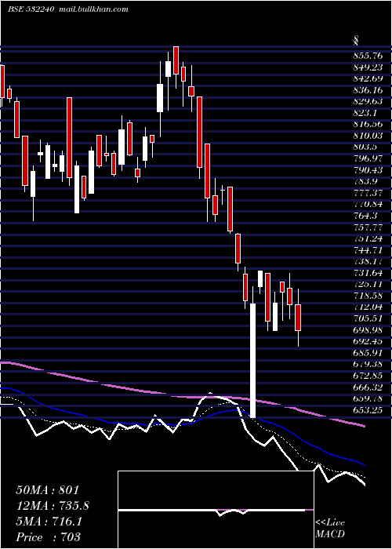Select the 672.85 axis value

pos(368,376)
